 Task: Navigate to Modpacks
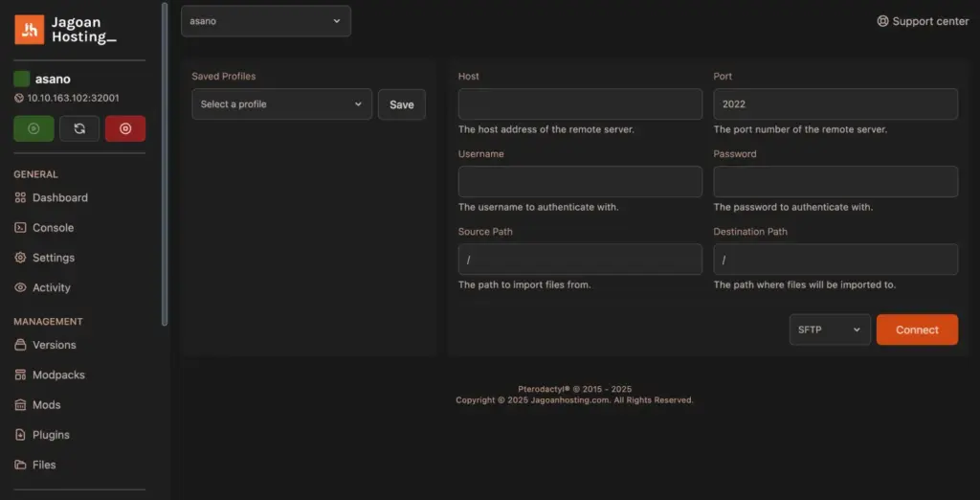[58, 375]
